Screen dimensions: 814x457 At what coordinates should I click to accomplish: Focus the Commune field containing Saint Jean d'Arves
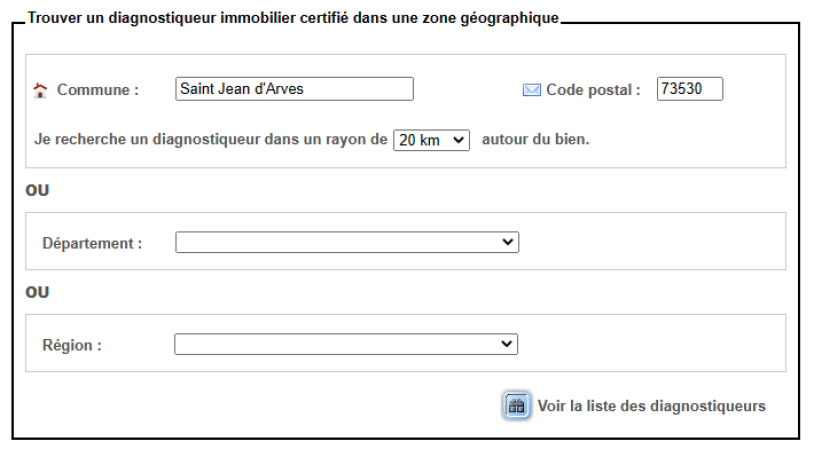pos(294,89)
